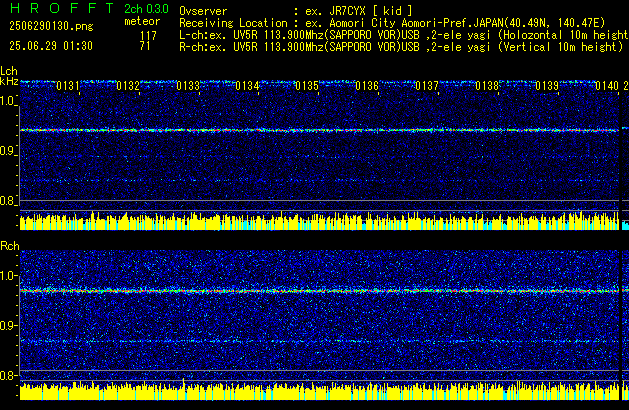Image resolution: width=629 pixels, height=410 pixels.
Task: Select the 0139 time marker
Action: click(x=547, y=86)
